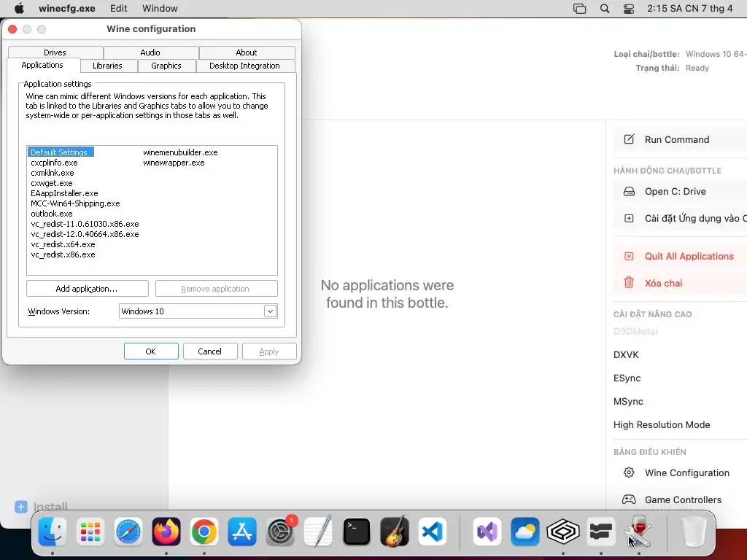Select MCC-Win64-Shipping.exe in the list
Image resolution: width=747 pixels, height=560 pixels.
(75, 203)
